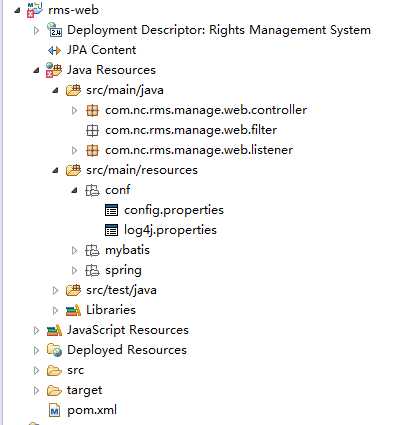Expand the src/test/java source folder
Screen dimensions: 405x425
click(x=55, y=290)
